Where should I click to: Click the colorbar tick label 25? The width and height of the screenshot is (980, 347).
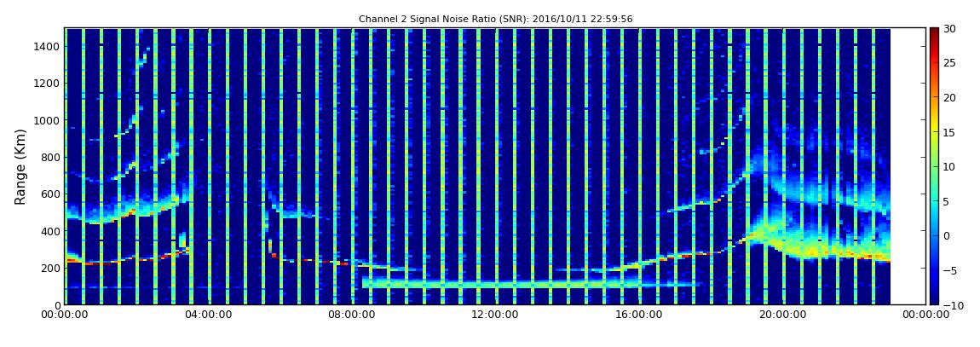[949, 63]
